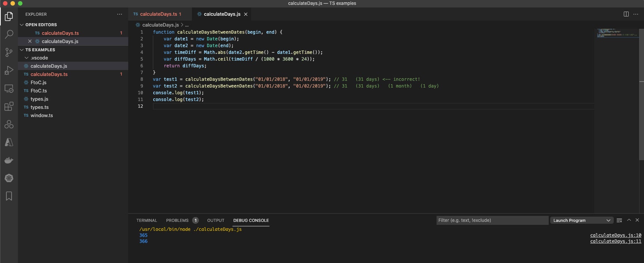
Task: Open the Launch Program dropdown
Action: 582,220
